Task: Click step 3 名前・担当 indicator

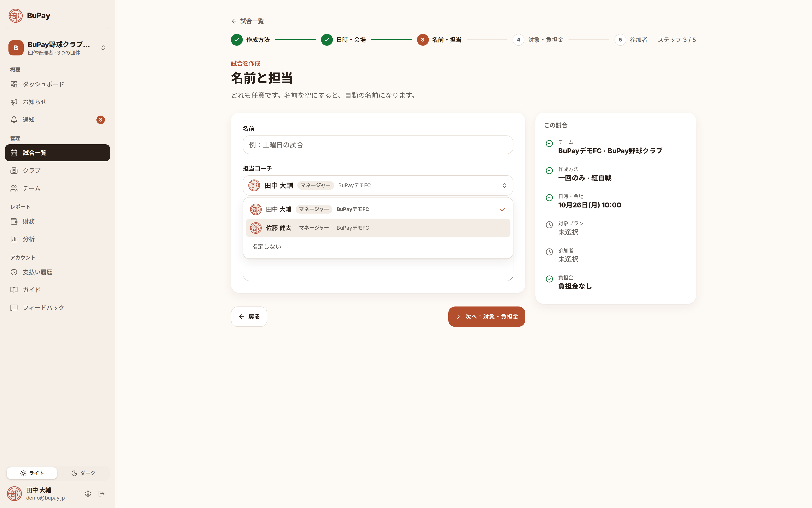Action: [439, 40]
